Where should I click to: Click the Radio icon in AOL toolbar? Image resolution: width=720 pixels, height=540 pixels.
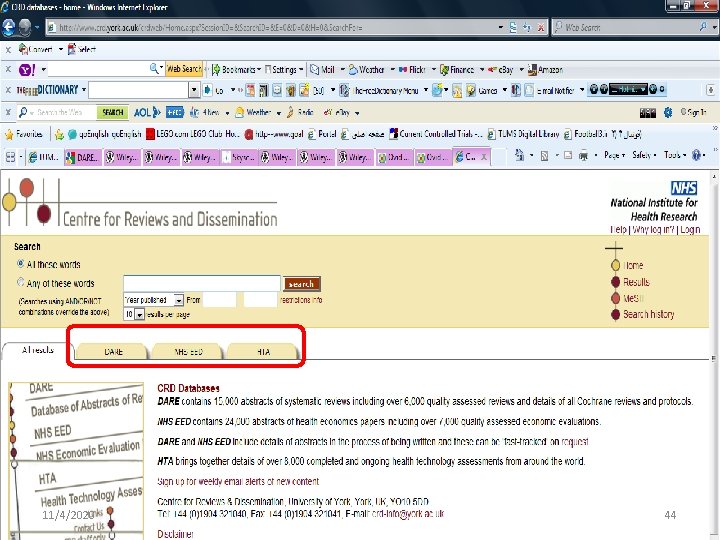[x=290, y=112]
